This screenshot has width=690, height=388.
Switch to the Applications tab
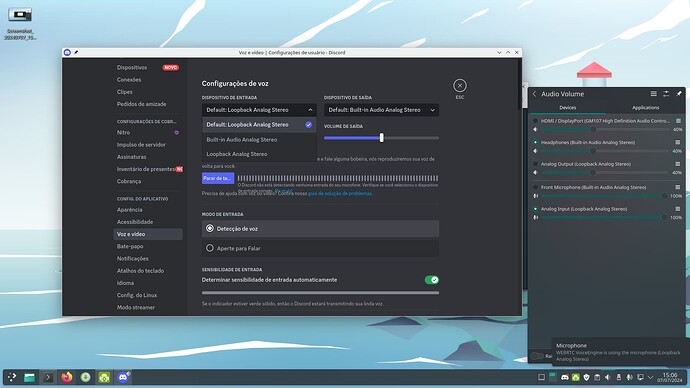point(645,107)
